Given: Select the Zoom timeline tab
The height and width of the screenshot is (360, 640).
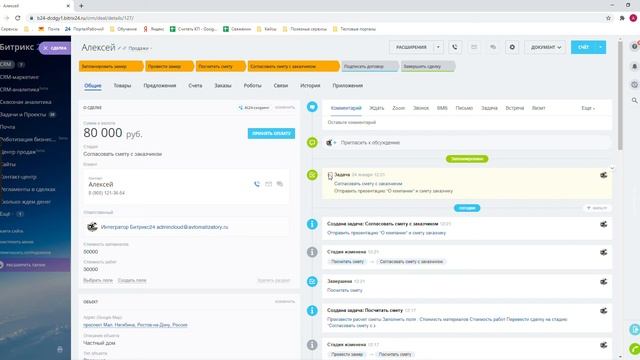Looking at the screenshot, I should tap(398, 108).
